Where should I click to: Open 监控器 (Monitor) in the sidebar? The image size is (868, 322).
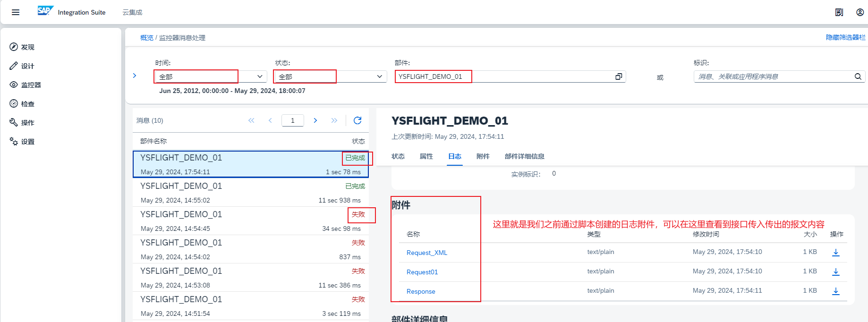click(31, 85)
